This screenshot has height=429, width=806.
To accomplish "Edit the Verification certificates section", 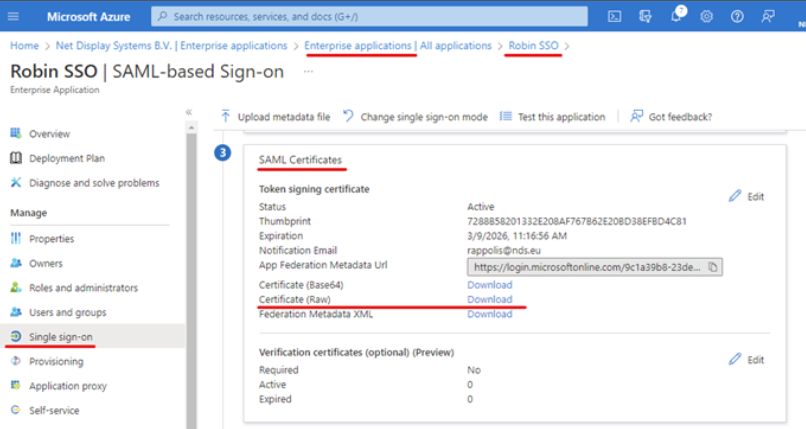I will (x=746, y=360).
